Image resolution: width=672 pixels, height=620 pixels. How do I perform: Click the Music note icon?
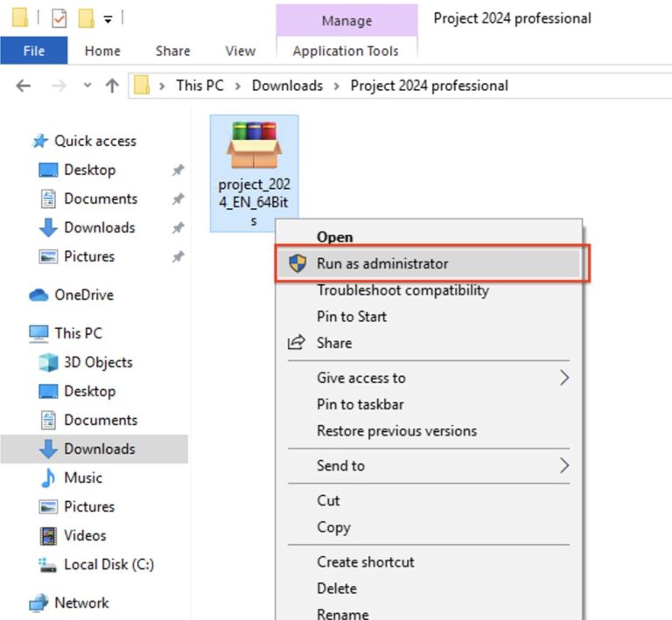coord(48,477)
